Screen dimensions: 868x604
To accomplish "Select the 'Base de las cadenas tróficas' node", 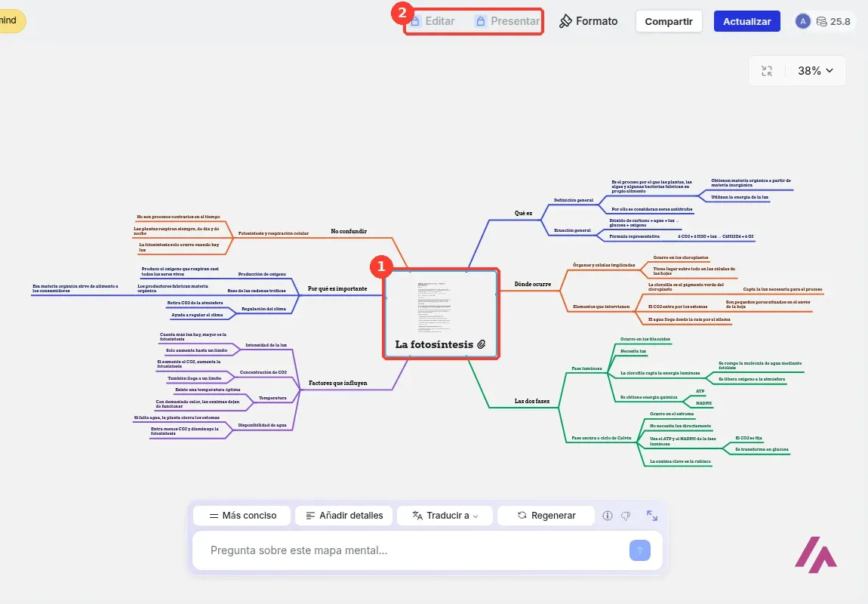I will (x=257, y=291).
